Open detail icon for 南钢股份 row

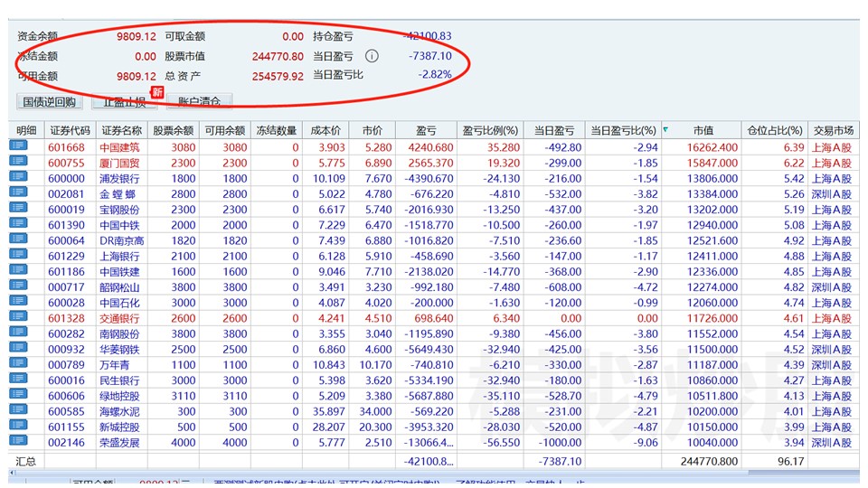coord(18,332)
